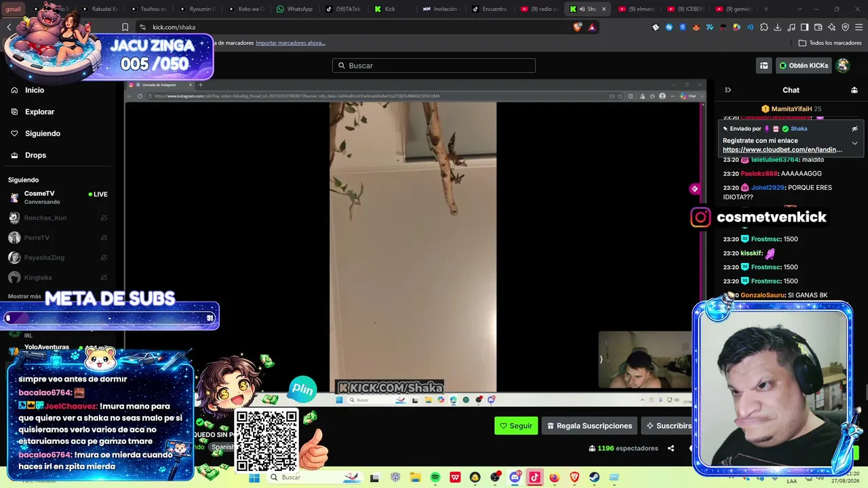Share the stream with the share icon
Screen dimensions: 868x488
click(x=671, y=448)
